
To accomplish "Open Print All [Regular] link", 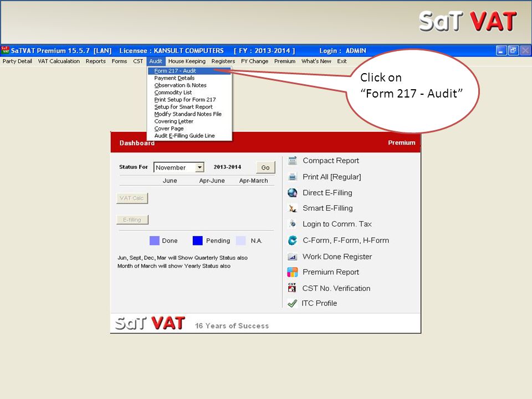I will (332, 177).
